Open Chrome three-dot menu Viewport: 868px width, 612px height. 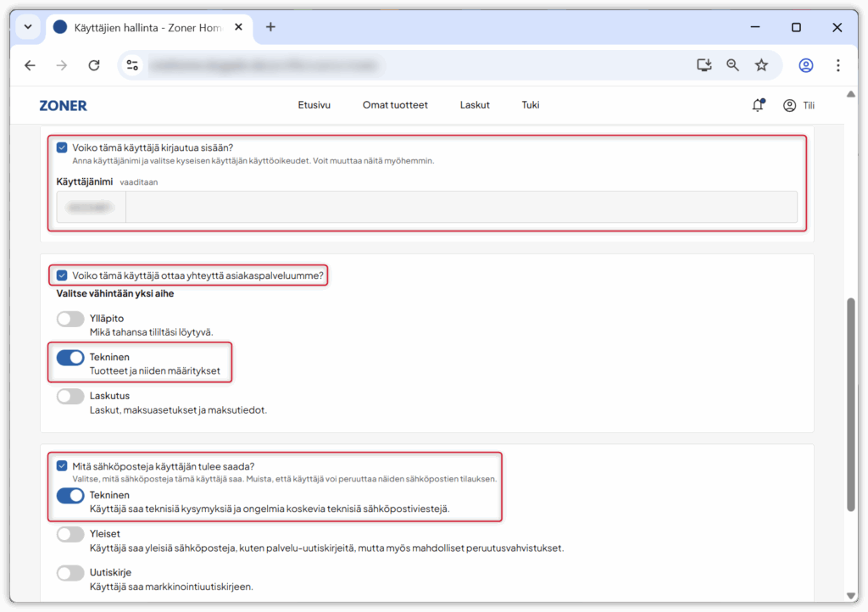(837, 65)
